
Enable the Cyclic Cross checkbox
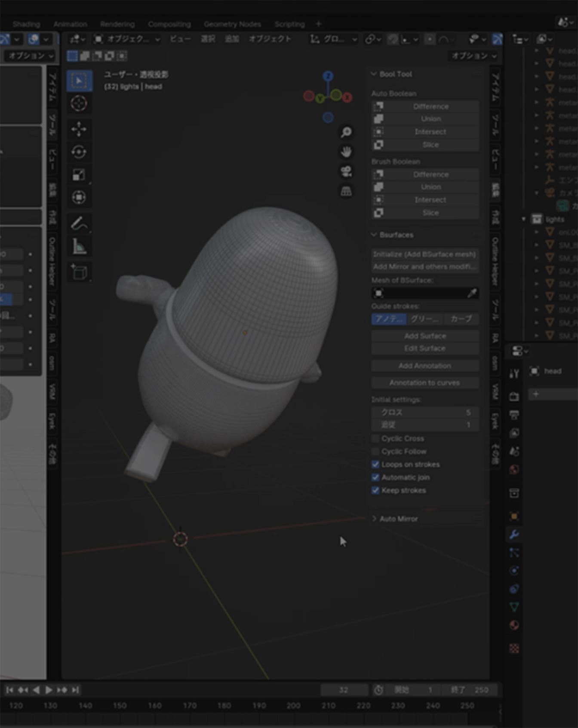point(375,438)
